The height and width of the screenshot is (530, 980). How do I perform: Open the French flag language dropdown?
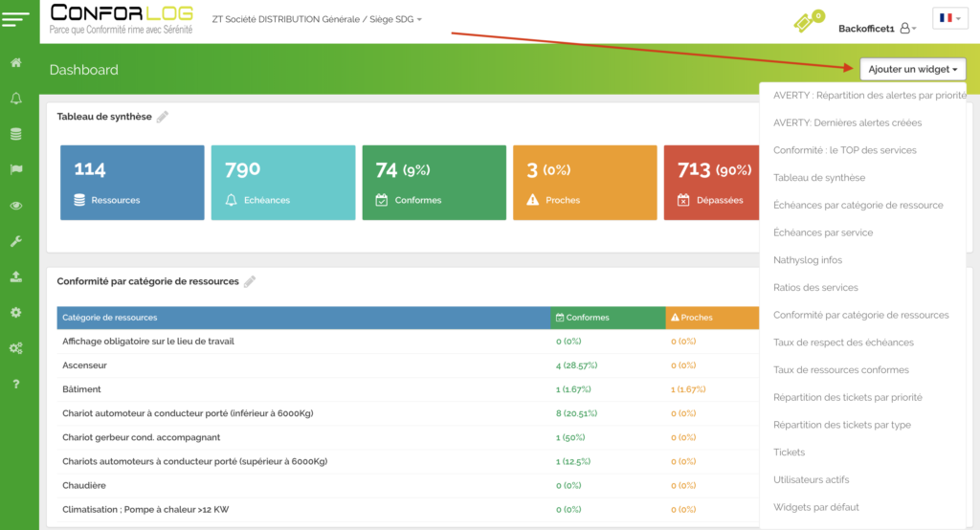(x=949, y=18)
